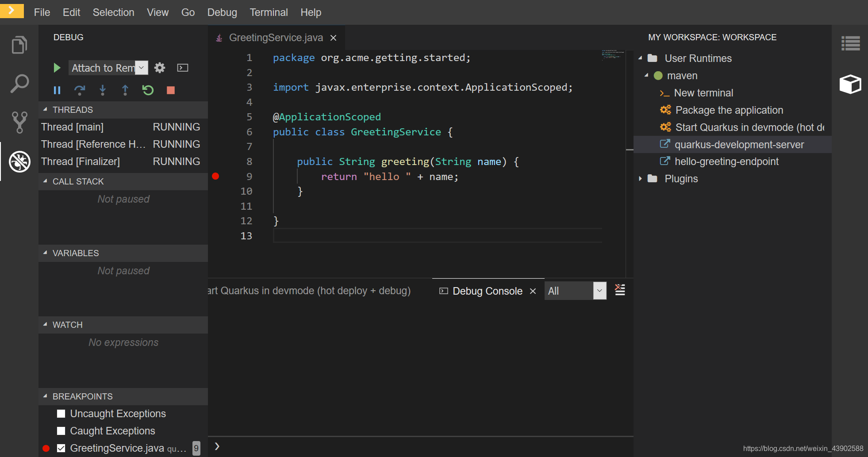Expand the Plugins folder
Image resolution: width=868 pixels, height=457 pixels.
(640, 179)
